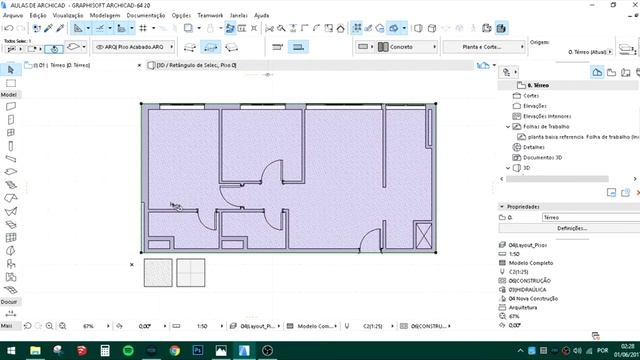Click the 04|Layout_Pi... layer combination button
Viewport: 640px width, 360px height.
(255, 326)
